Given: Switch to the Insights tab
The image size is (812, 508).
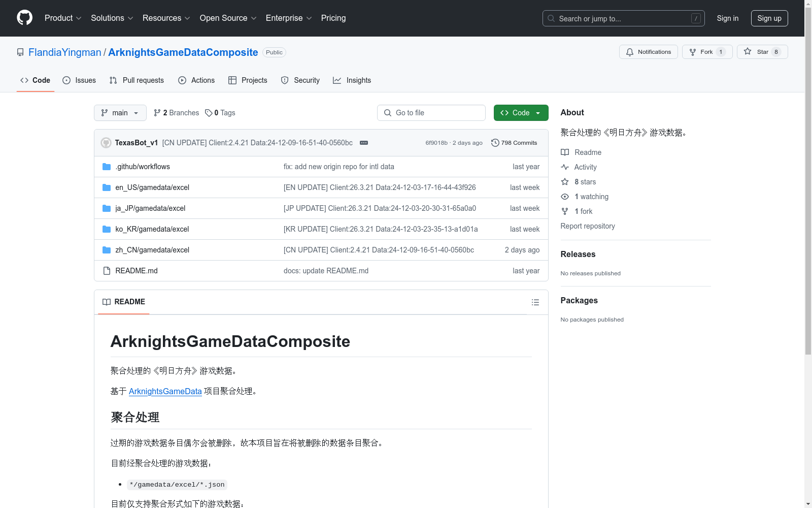Looking at the screenshot, I should tap(352, 80).
